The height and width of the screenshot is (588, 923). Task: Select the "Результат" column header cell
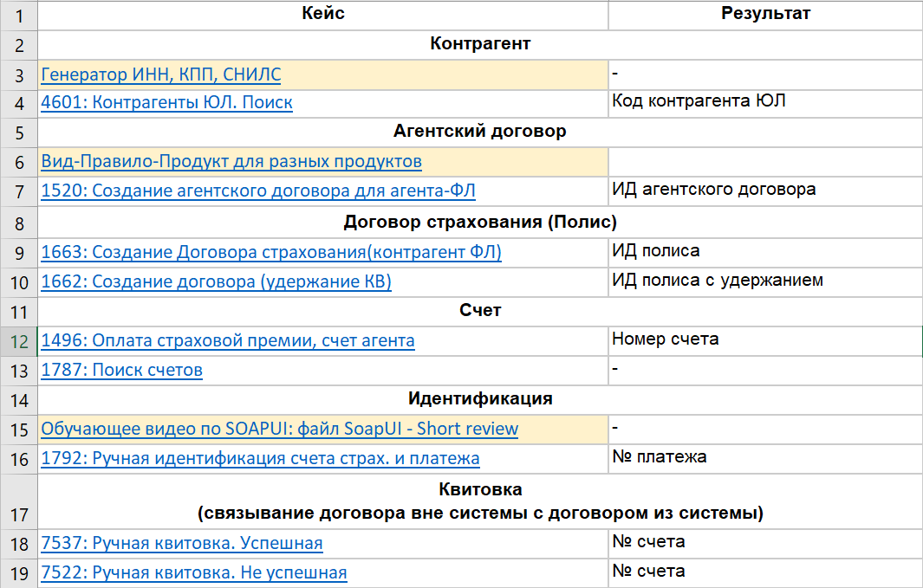coord(764,15)
